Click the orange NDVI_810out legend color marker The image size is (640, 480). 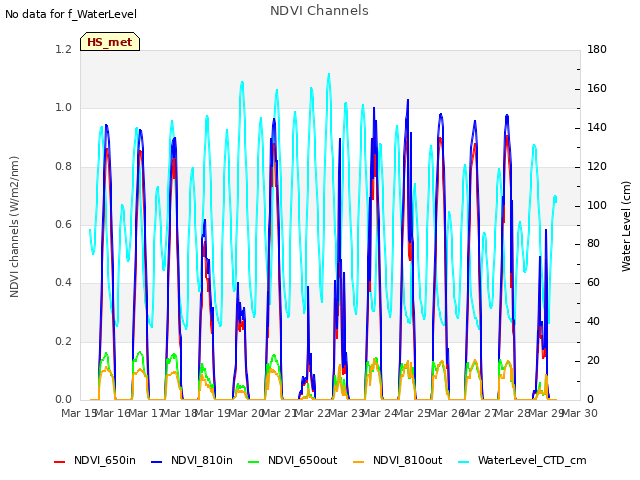click(x=359, y=462)
